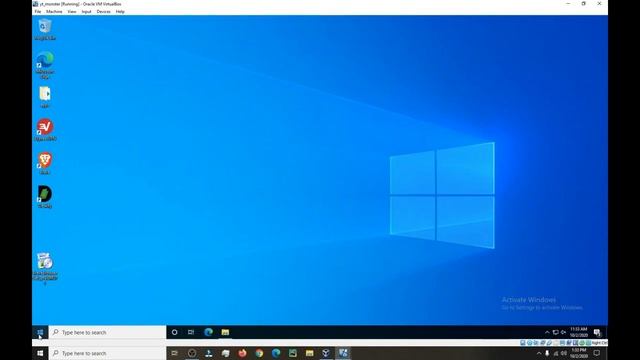Open Firefox from the host taskbar
The image size is (640, 360).
coord(242,353)
